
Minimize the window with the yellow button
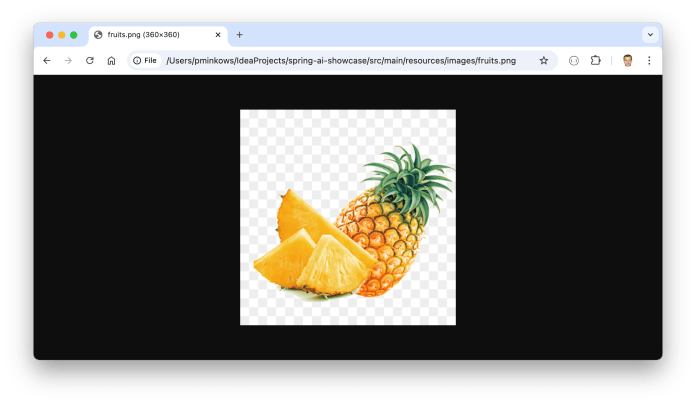(x=61, y=35)
